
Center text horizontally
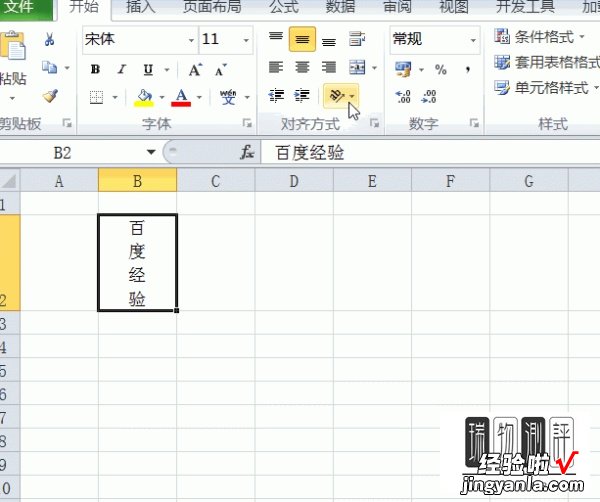click(302, 67)
